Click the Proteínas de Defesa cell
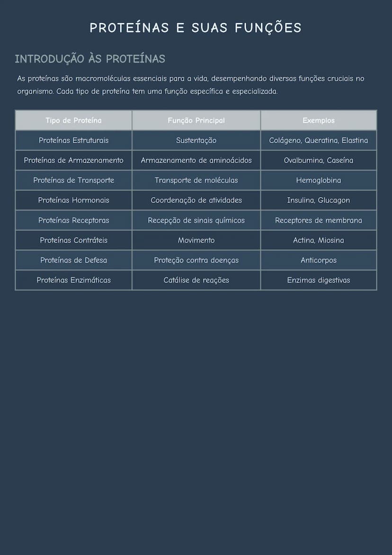The width and height of the screenshot is (392, 555). [x=73, y=260]
